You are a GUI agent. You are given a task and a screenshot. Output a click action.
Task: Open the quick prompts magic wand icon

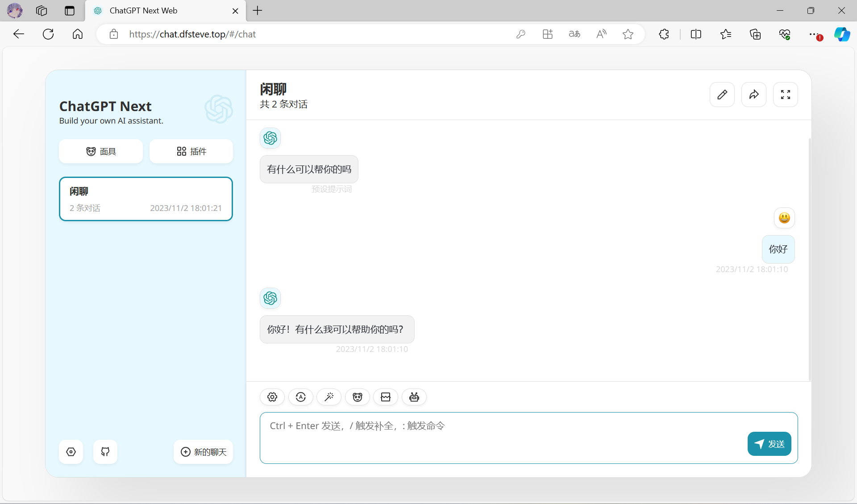329,397
